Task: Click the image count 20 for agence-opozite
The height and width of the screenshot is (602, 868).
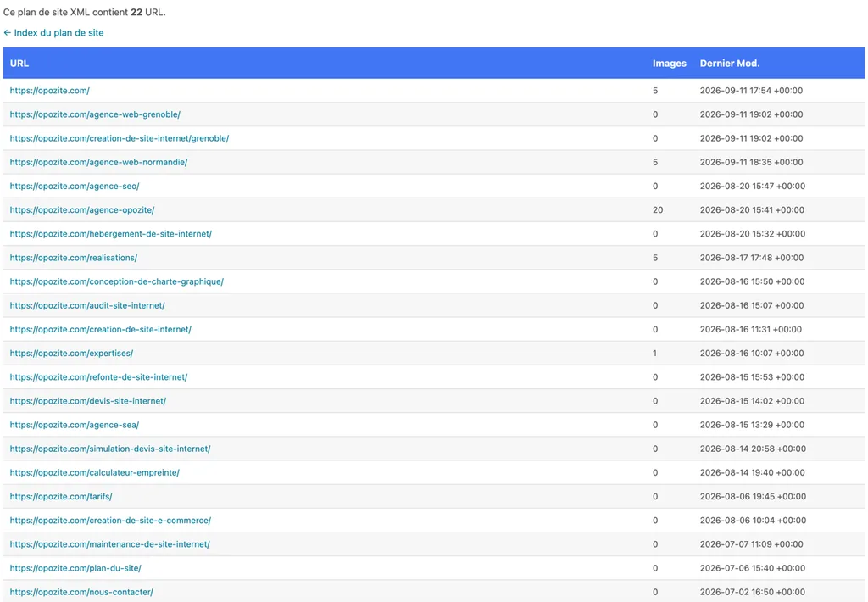Action: point(658,209)
